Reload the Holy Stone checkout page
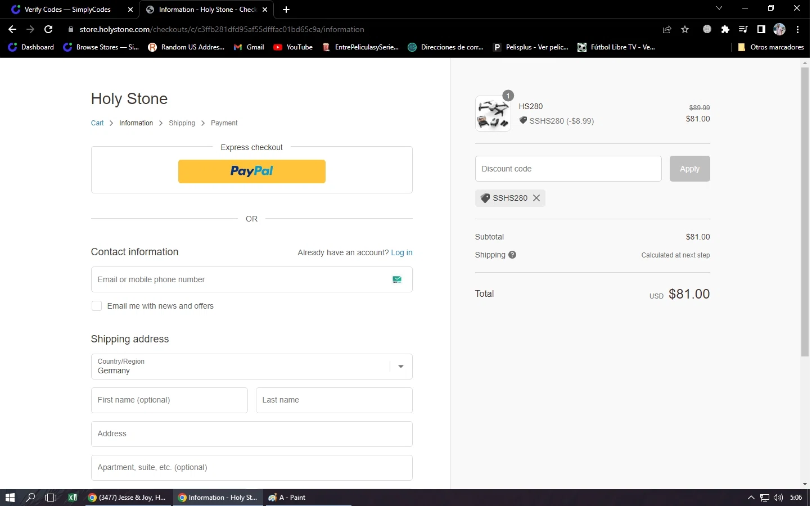Image resolution: width=812 pixels, height=506 pixels. 49,29
